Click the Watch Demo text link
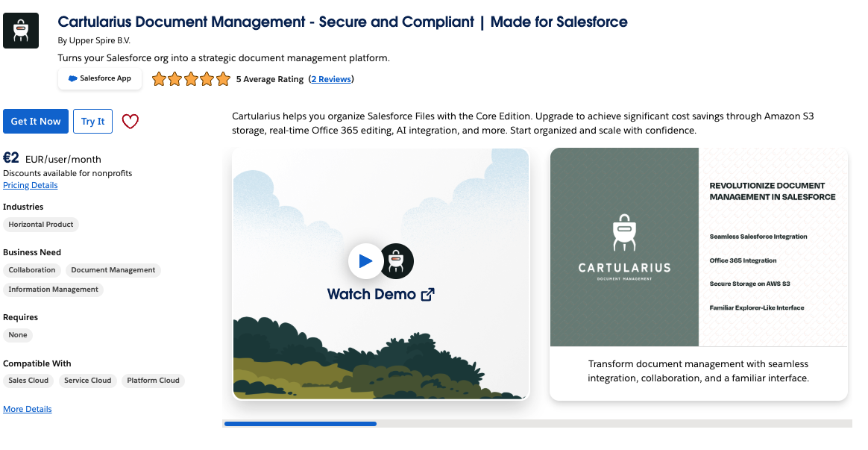868x450 pixels. pyautogui.click(x=371, y=294)
